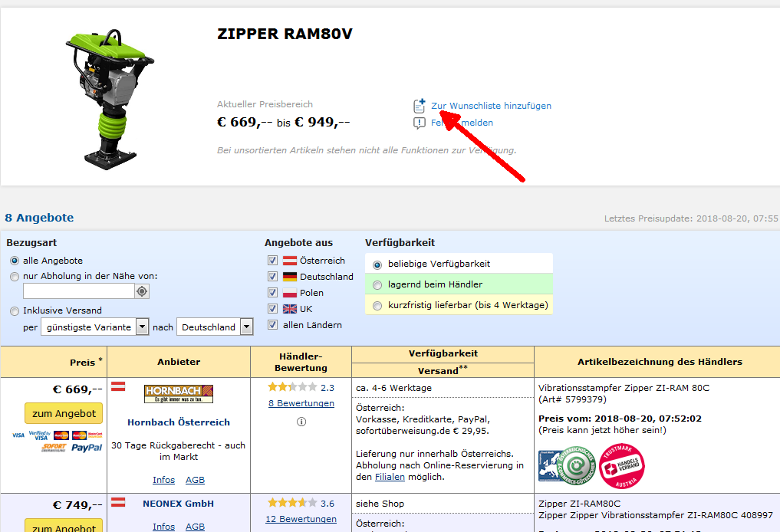
Task: Click the MasterCard logo beside Verified by VISA
Action: click(x=61, y=435)
